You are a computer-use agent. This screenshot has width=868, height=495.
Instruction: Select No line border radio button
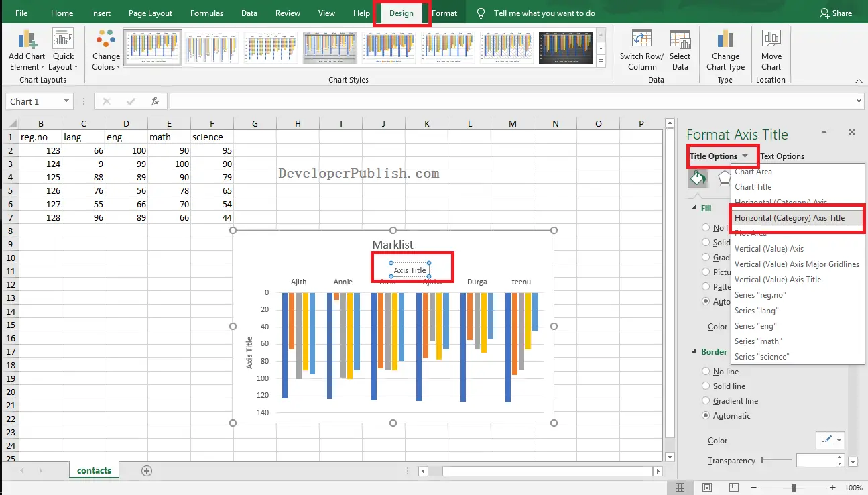pyautogui.click(x=705, y=372)
